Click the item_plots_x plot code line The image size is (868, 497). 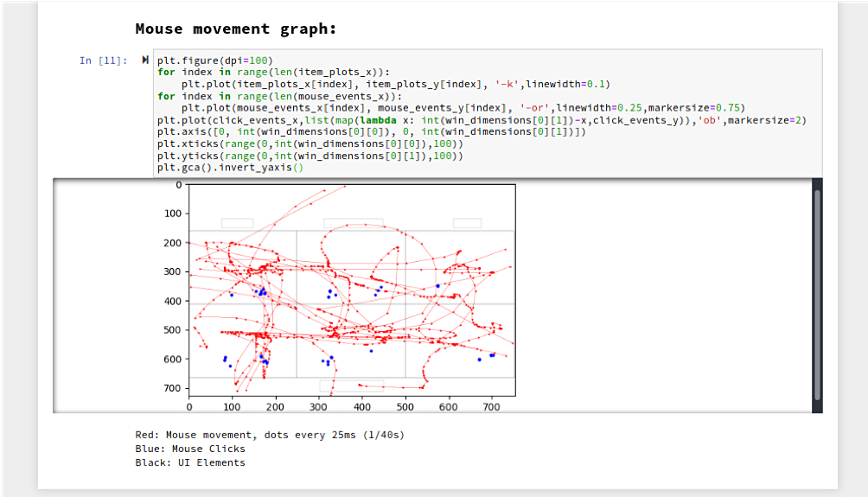396,84
